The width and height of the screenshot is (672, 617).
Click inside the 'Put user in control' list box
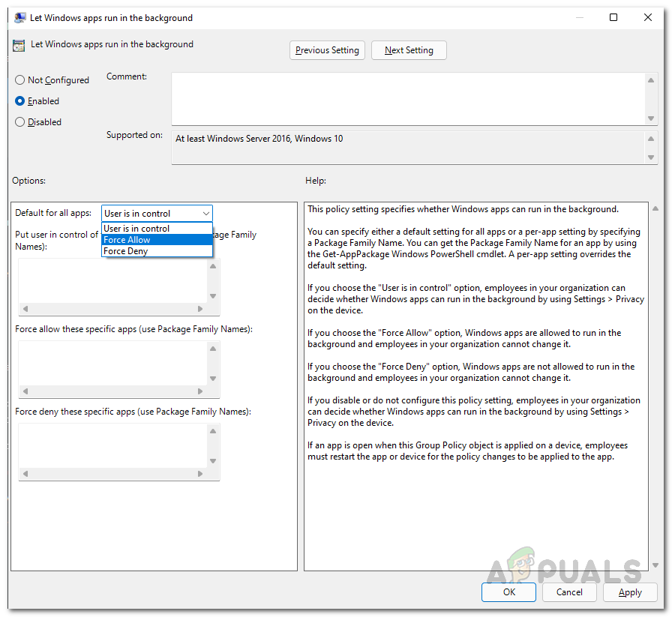(113, 281)
